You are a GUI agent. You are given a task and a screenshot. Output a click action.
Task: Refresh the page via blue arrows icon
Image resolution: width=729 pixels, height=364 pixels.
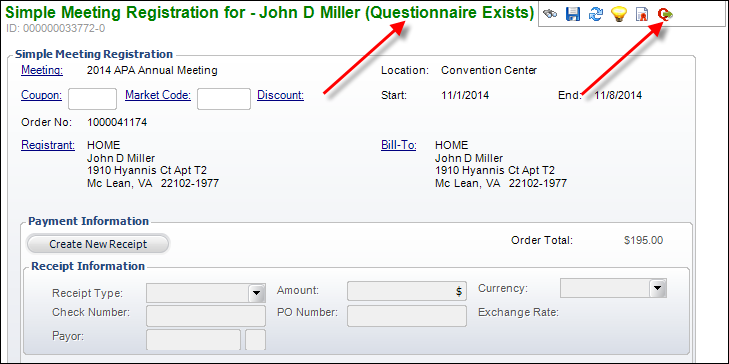click(596, 14)
